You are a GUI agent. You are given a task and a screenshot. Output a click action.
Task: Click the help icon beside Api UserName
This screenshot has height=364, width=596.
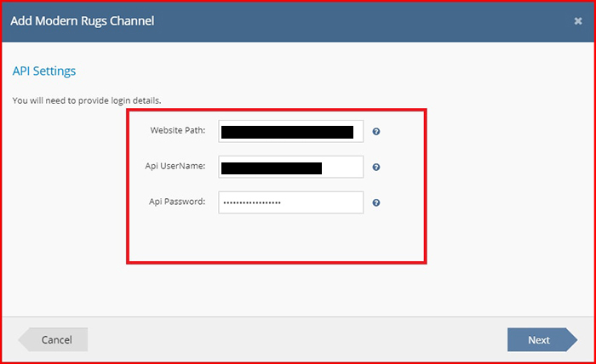pyautogui.click(x=376, y=167)
